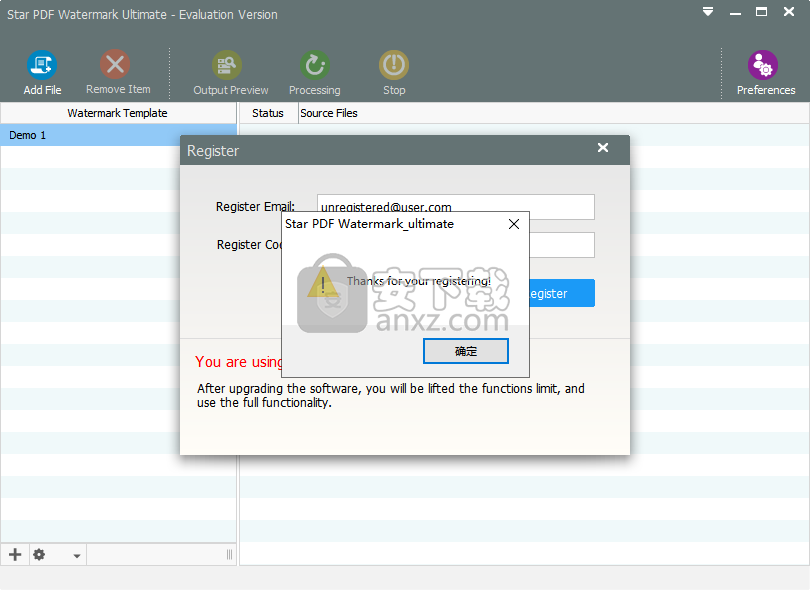Image resolution: width=810 pixels, height=590 pixels.
Task: Minimize the Star PDF Watermark window
Action: (x=735, y=12)
